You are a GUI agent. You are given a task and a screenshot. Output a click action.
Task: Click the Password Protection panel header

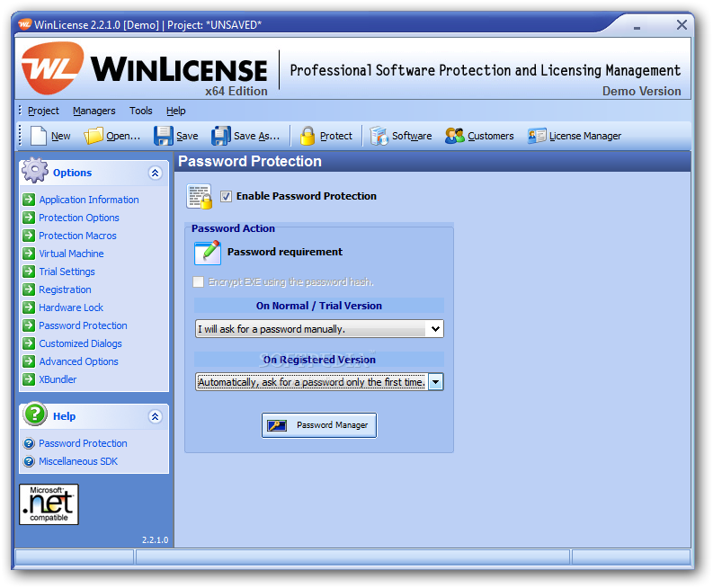(x=432, y=162)
